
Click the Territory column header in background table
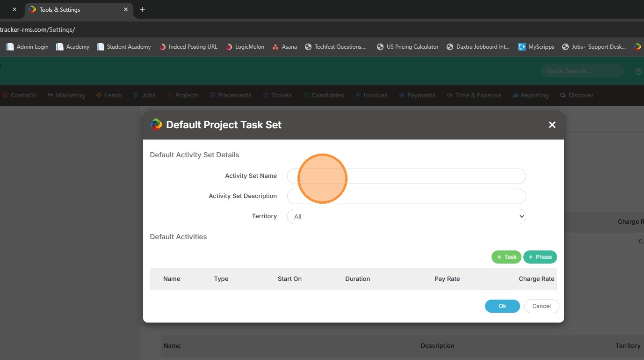coord(628,346)
